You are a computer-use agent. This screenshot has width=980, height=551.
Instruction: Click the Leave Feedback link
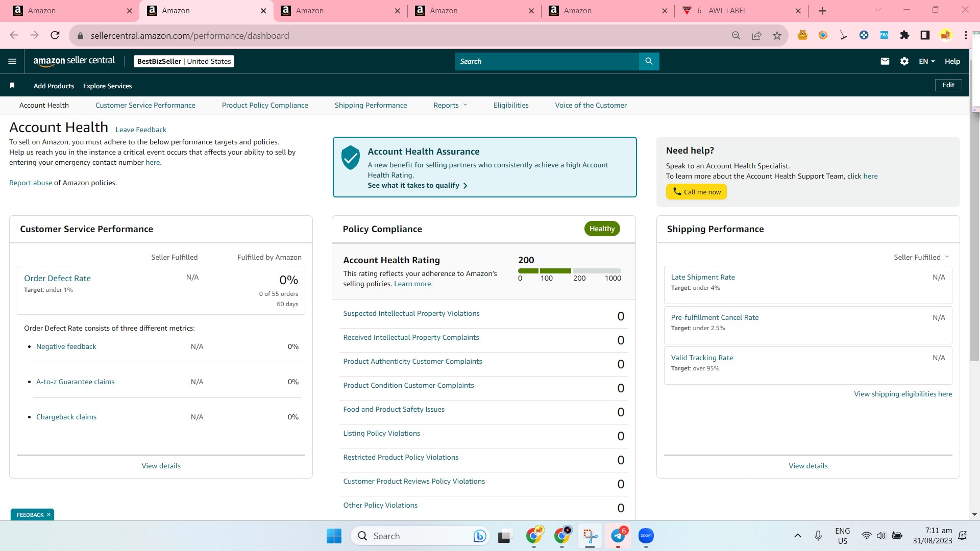141,130
